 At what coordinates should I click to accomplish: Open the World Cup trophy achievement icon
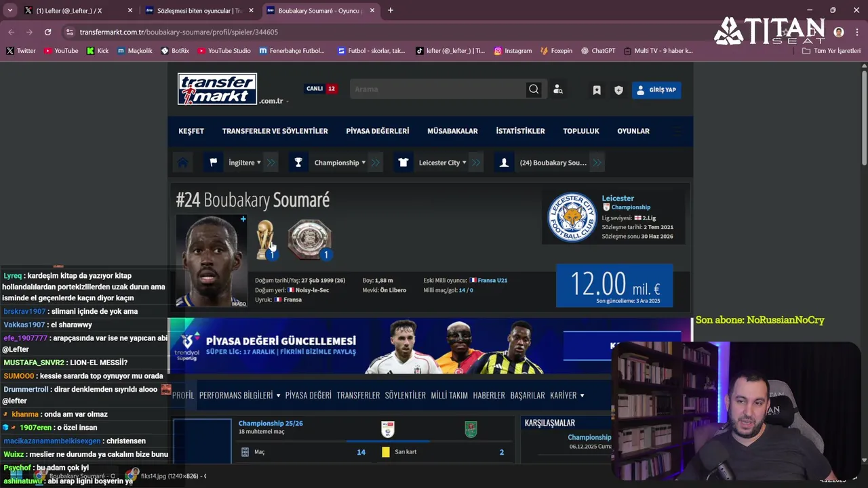pos(265,239)
